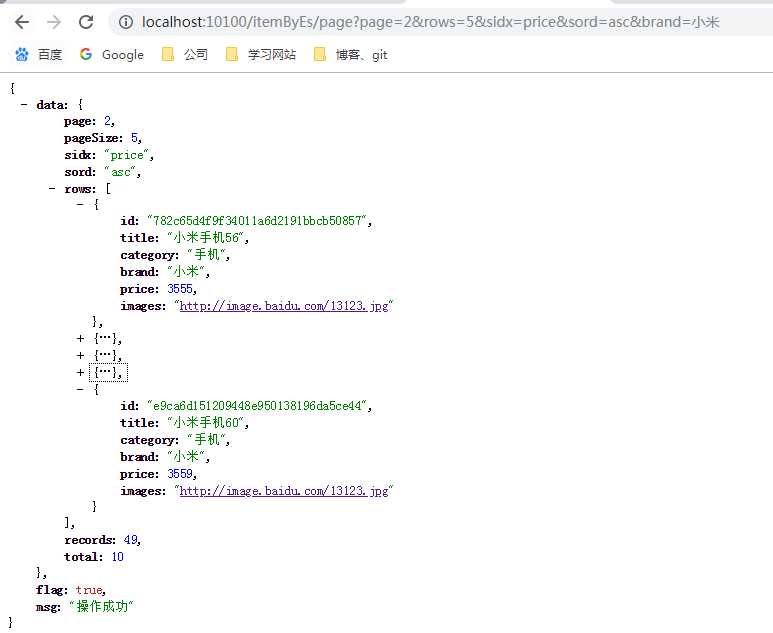Click the flag value true
773x633 pixels.
pos(89,590)
